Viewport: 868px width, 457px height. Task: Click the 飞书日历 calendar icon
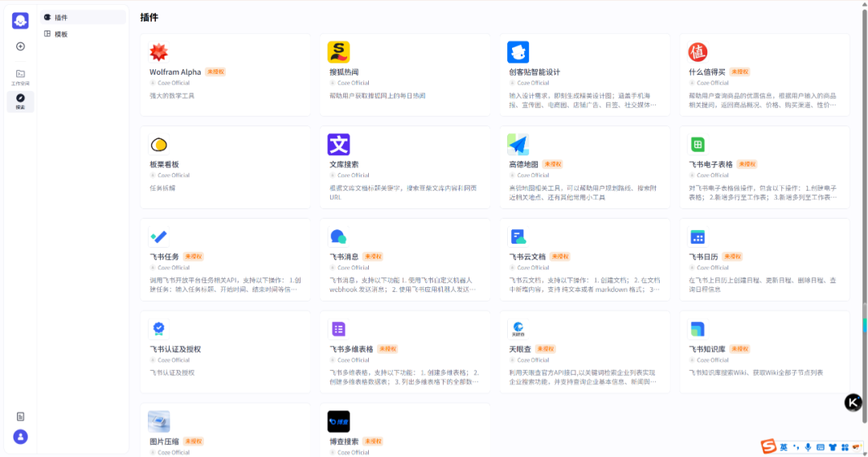[x=698, y=237]
